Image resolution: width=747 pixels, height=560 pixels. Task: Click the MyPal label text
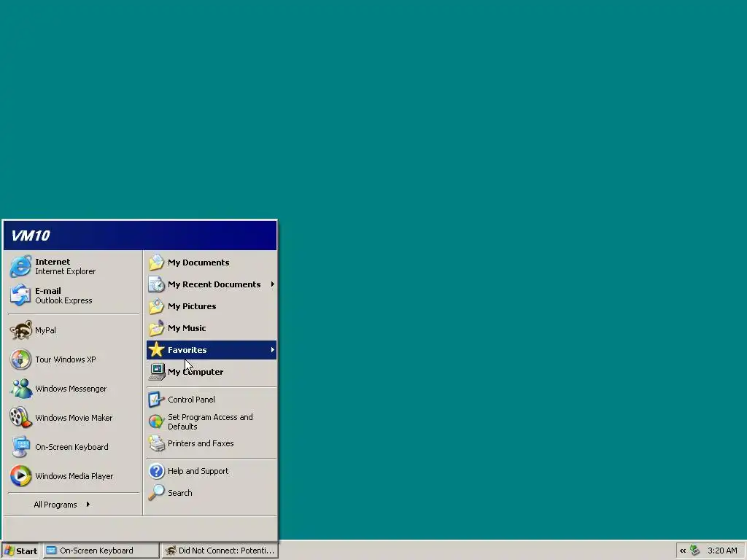click(45, 330)
